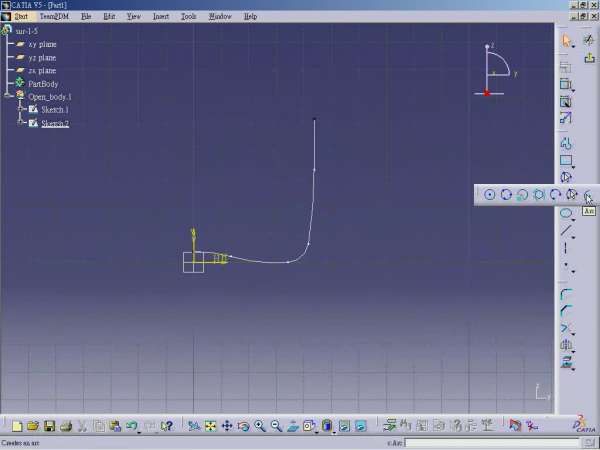This screenshot has width=600, height=450.
Task: Click the power input field in status bar
Action: [492, 443]
